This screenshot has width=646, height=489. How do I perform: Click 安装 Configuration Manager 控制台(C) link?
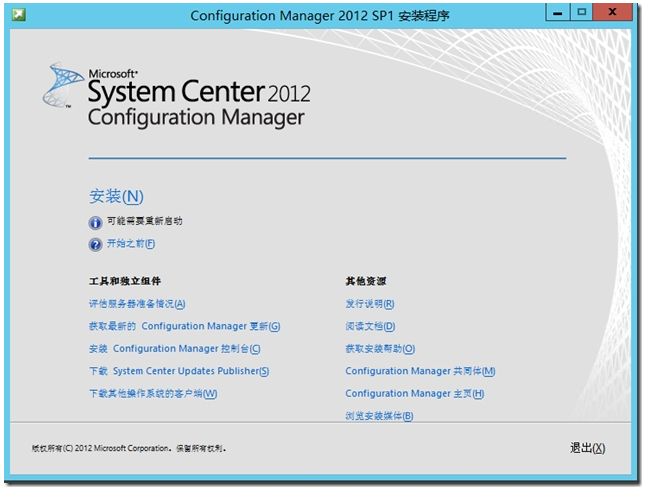coord(175,349)
